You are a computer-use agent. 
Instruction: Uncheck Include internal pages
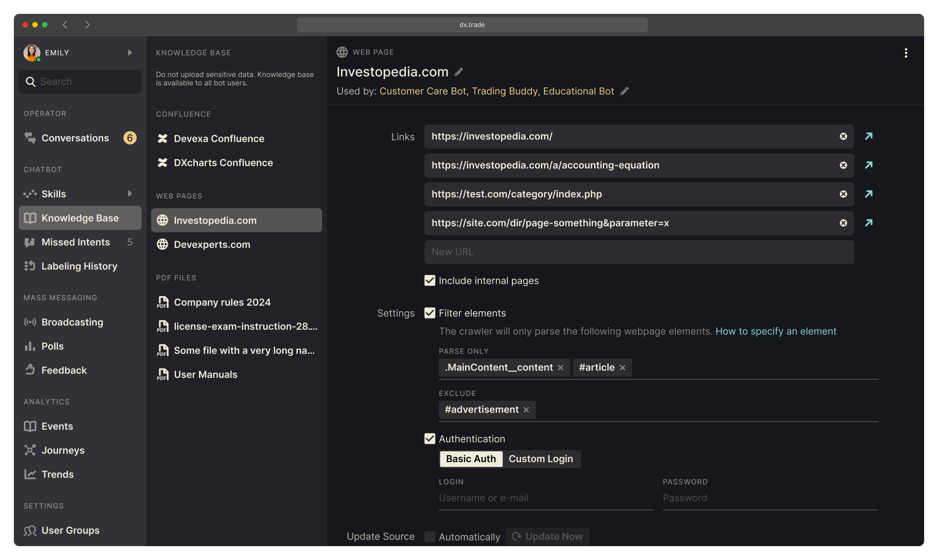430,280
